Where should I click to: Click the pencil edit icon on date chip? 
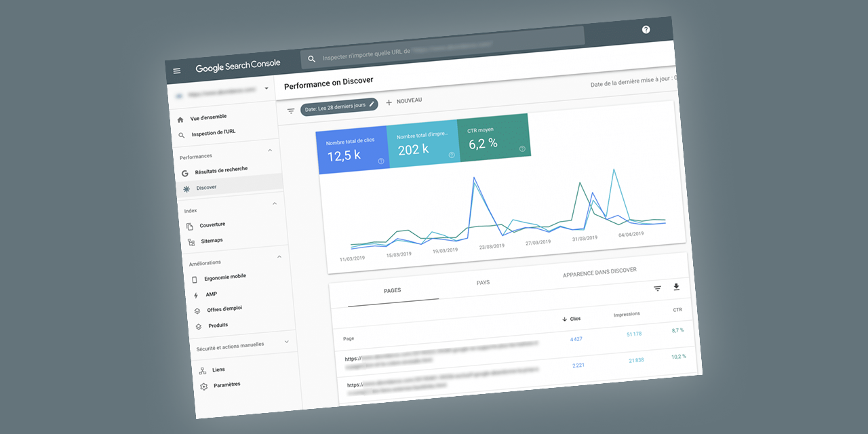(372, 104)
